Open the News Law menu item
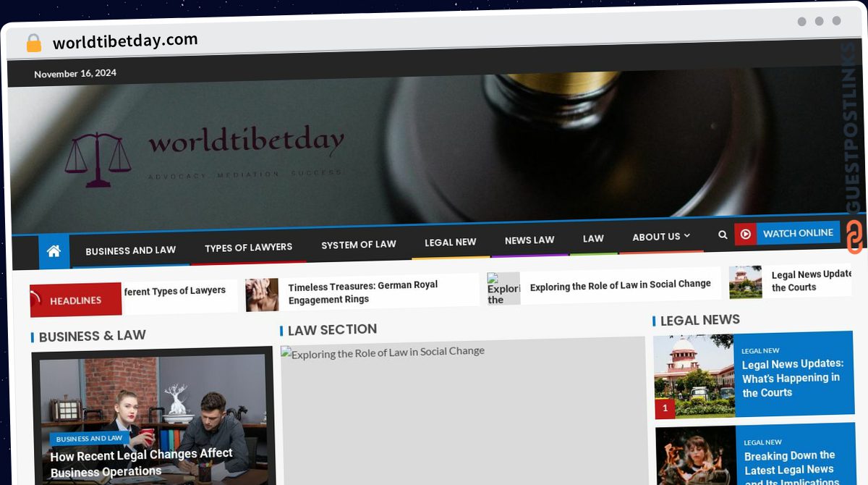The image size is (868, 485). [x=529, y=240]
